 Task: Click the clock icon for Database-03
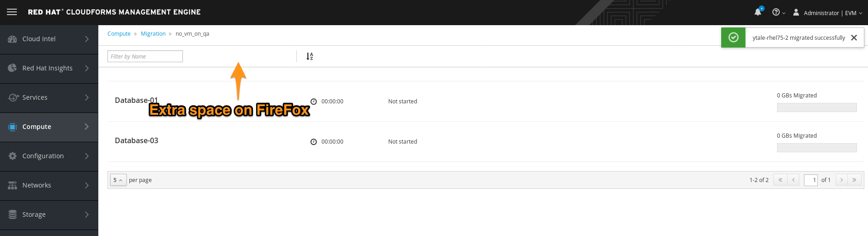click(314, 142)
